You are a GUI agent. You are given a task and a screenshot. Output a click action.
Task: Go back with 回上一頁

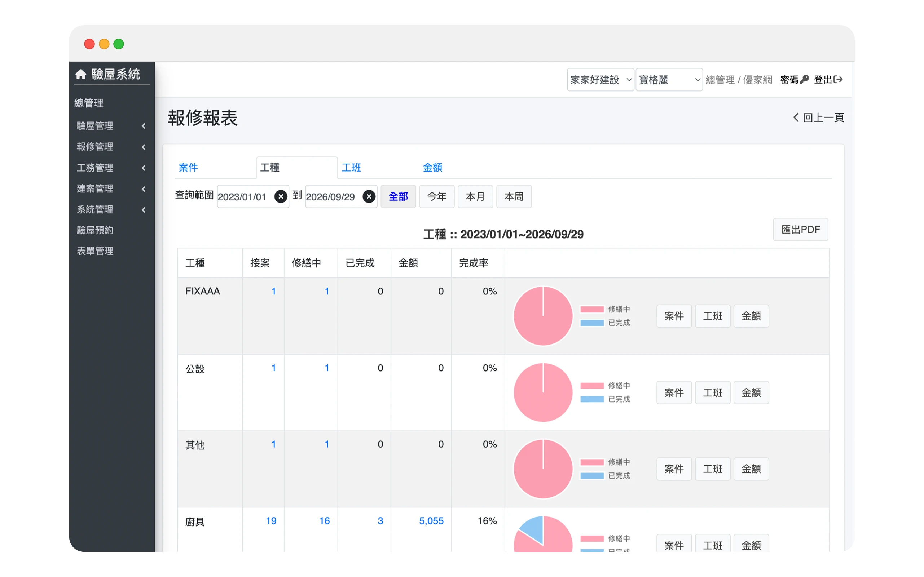[818, 117]
